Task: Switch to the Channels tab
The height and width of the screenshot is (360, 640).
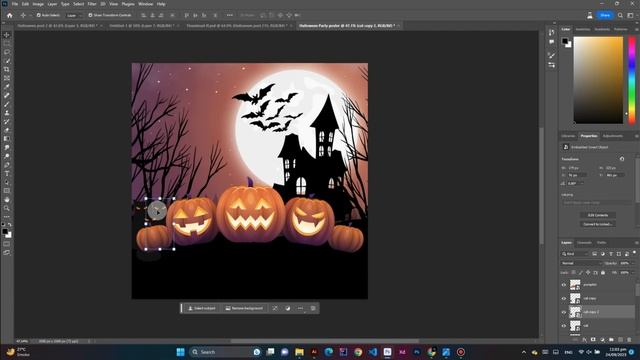Action: tap(584, 243)
